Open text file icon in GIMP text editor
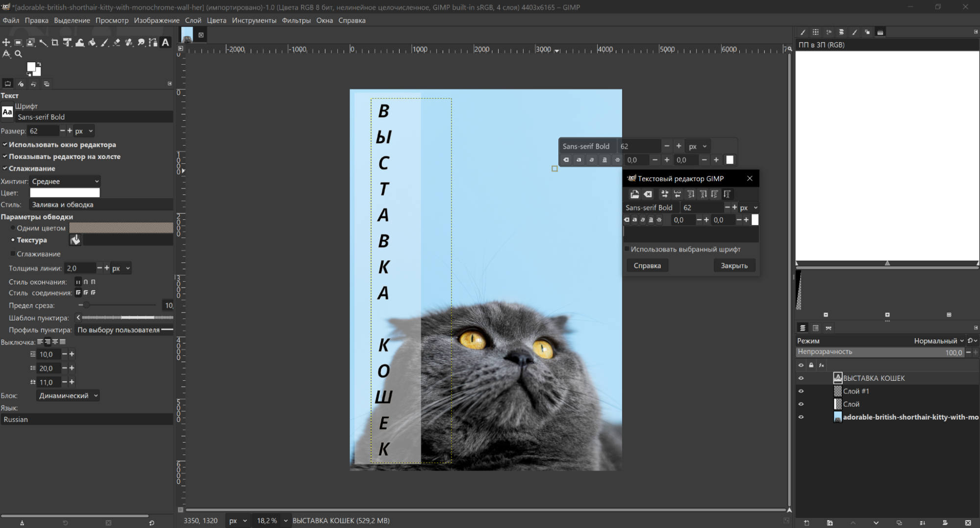The image size is (980, 528). (634, 194)
